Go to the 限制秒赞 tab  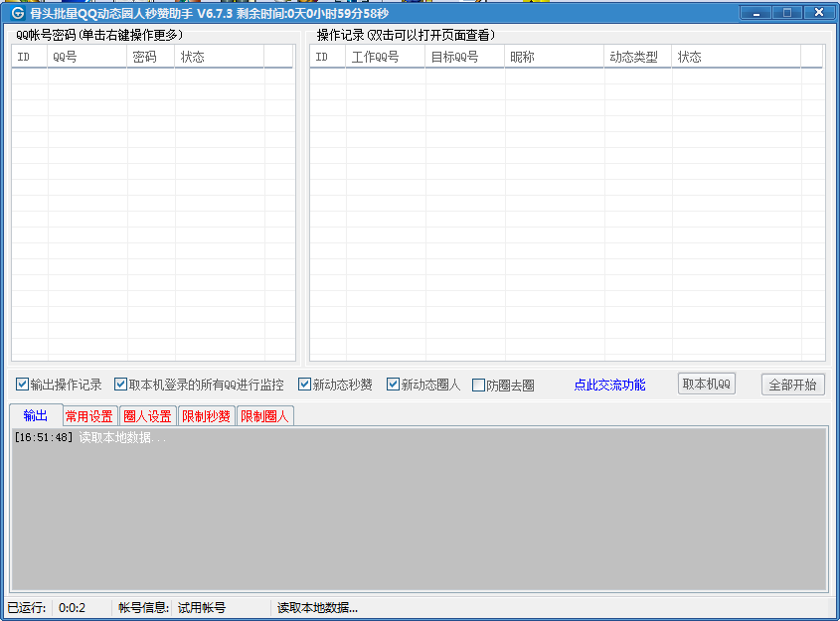(x=206, y=416)
